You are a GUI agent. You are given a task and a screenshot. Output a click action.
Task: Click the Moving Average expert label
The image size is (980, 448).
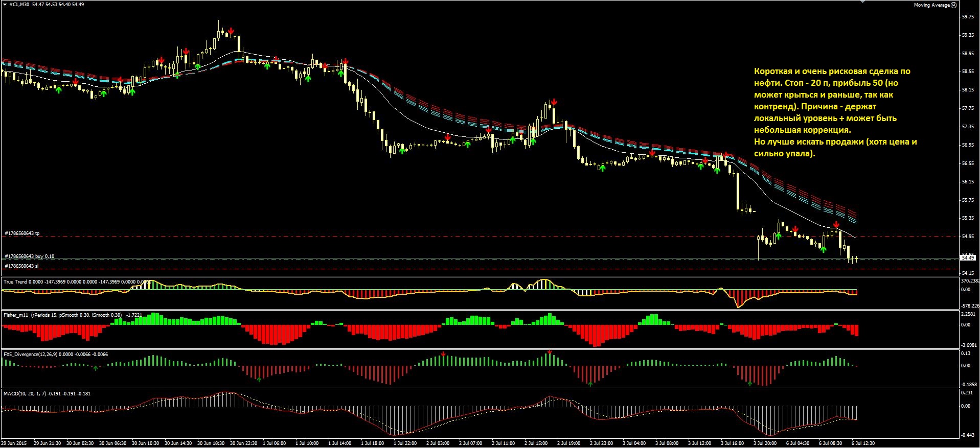[931, 5]
